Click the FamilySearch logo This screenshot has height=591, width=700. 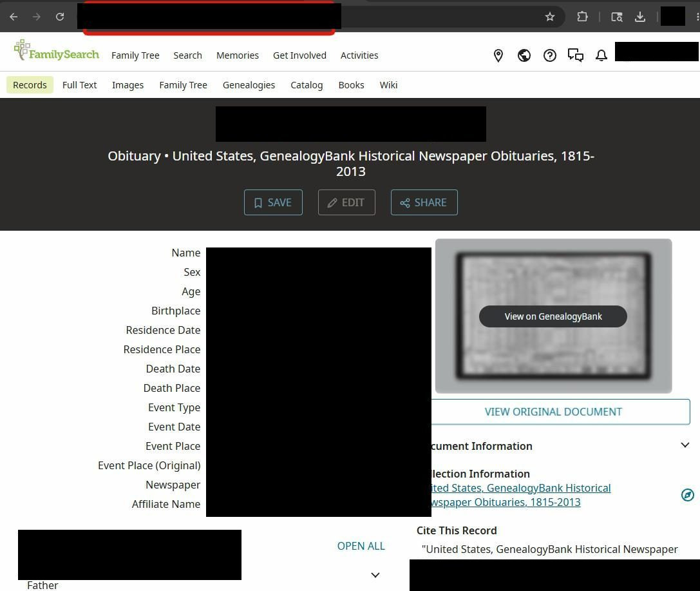(x=56, y=50)
